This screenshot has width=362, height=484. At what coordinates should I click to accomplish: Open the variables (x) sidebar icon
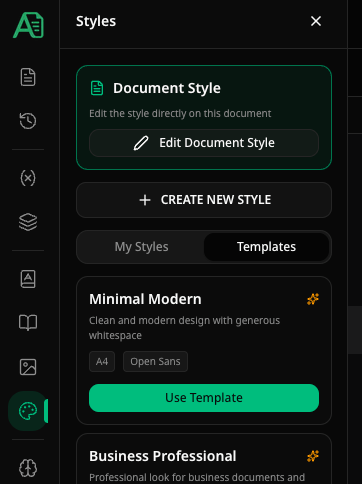point(28,178)
